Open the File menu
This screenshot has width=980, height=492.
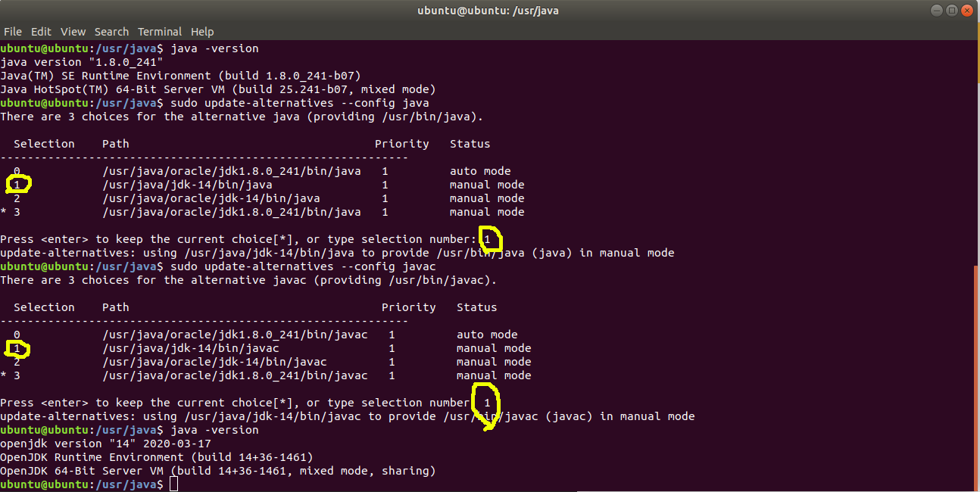pyautogui.click(x=13, y=32)
